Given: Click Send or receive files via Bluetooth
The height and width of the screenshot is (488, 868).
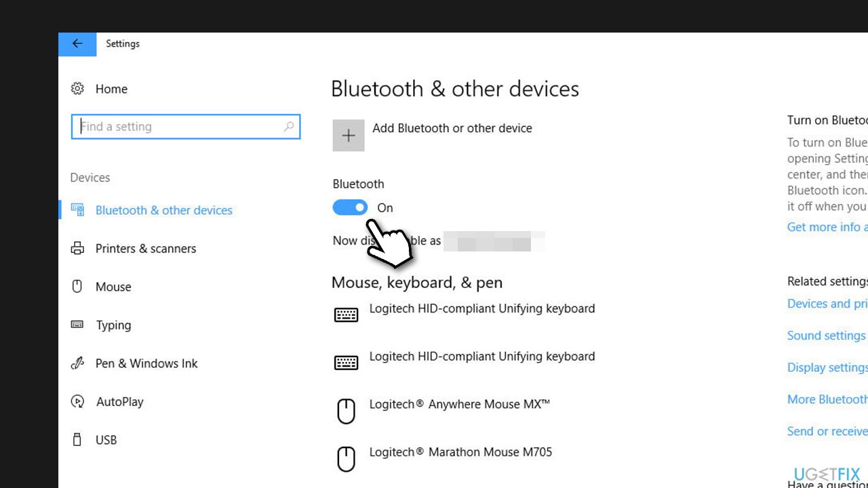Looking at the screenshot, I should pyautogui.click(x=827, y=430).
